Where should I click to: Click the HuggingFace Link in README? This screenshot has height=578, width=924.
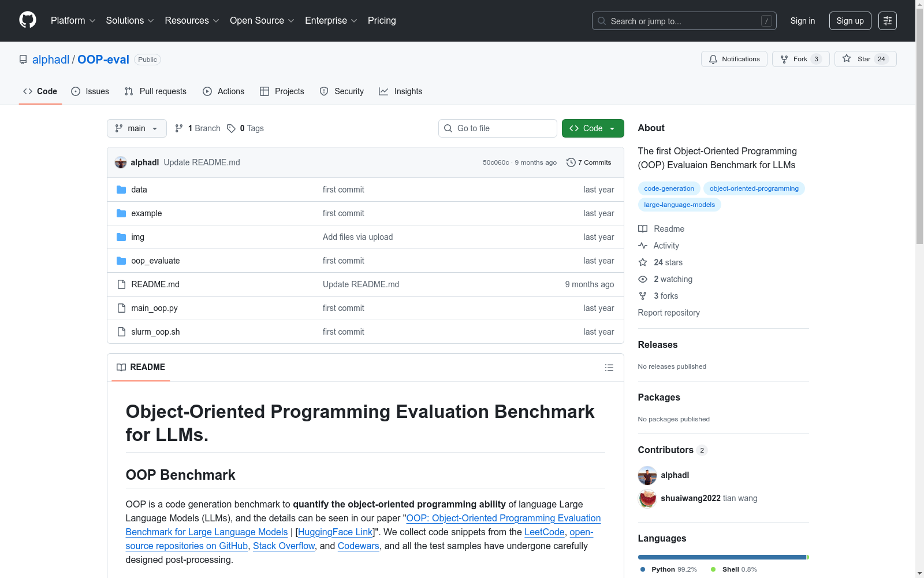[336, 532]
